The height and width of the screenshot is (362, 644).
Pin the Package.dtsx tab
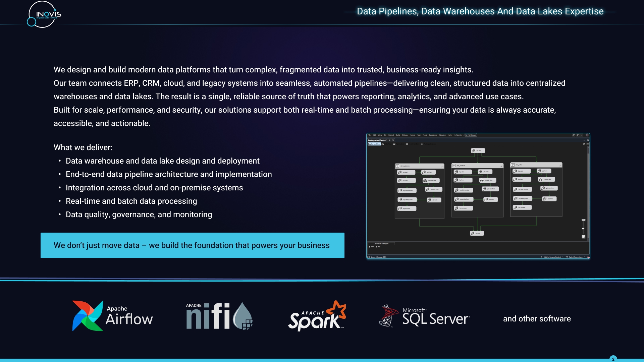pyautogui.click(x=390, y=140)
